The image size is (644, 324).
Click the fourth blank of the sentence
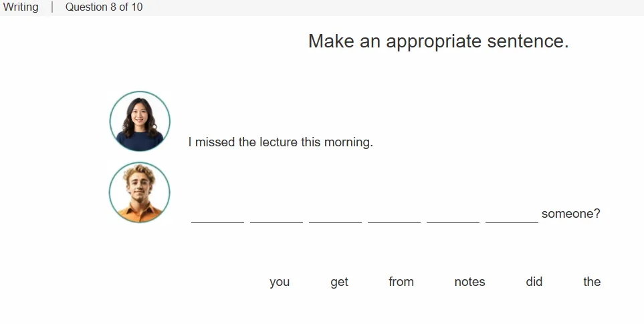[x=394, y=215]
